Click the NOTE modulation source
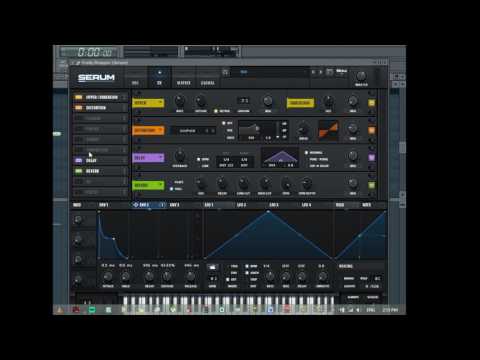Viewport: 480px width, 360px height. pos(367,205)
